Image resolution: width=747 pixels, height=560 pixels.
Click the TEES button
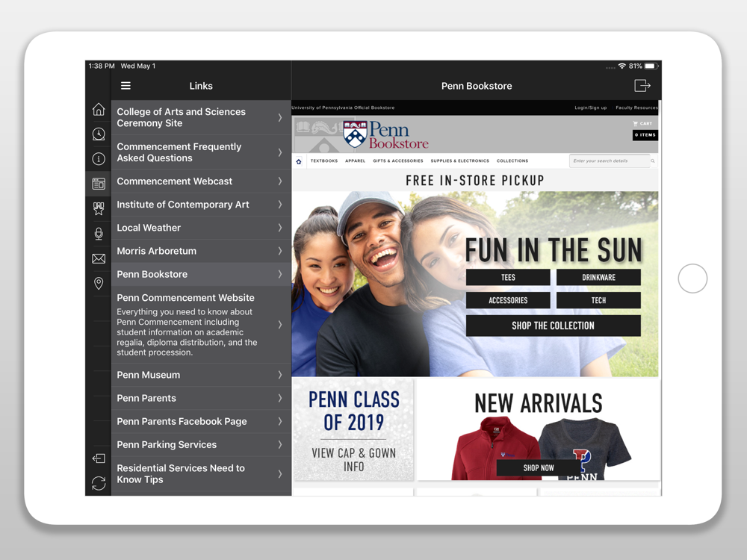click(508, 278)
